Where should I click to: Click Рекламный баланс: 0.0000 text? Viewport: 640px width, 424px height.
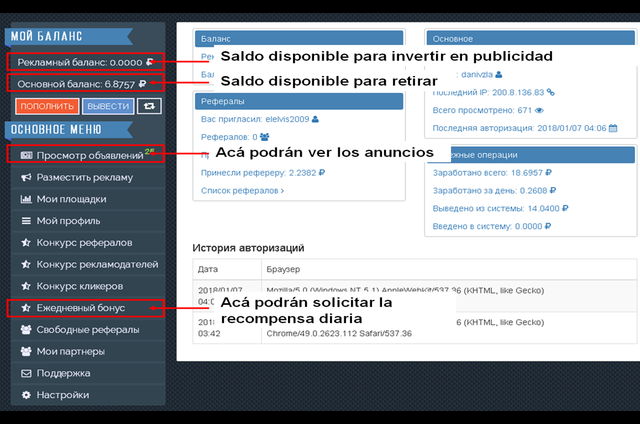[x=80, y=62]
